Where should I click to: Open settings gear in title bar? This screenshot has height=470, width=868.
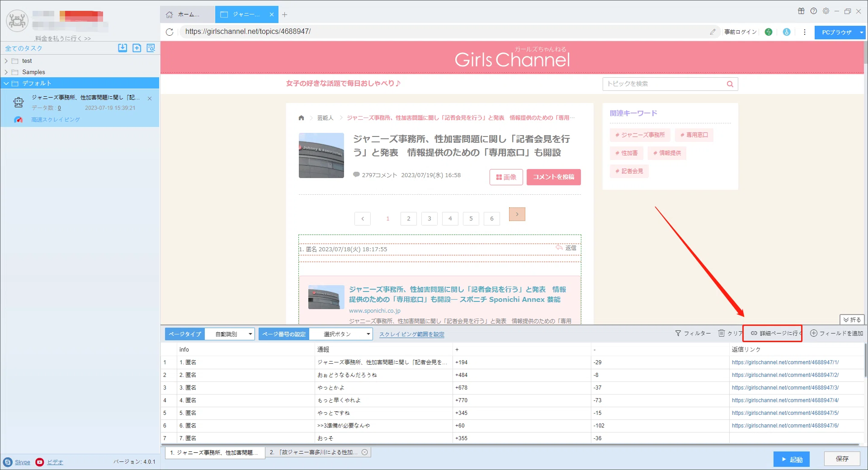[826, 11]
